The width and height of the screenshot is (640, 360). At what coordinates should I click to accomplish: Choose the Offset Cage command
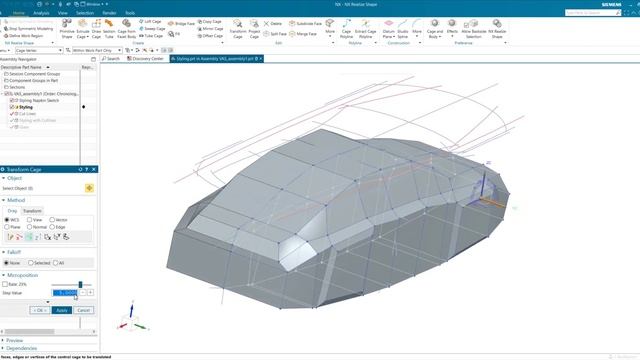pyautogui.click(x=210, y=36)
